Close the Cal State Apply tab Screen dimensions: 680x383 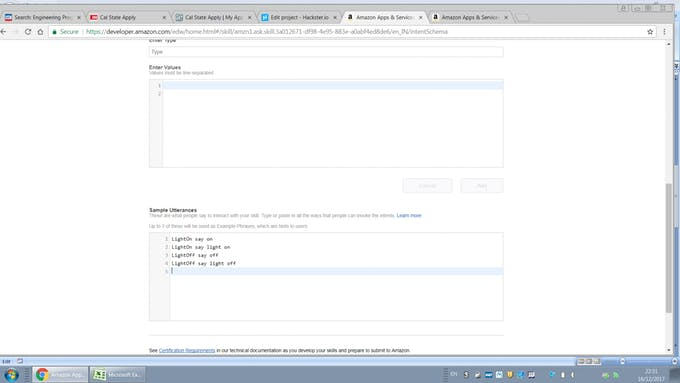point(164,17)
